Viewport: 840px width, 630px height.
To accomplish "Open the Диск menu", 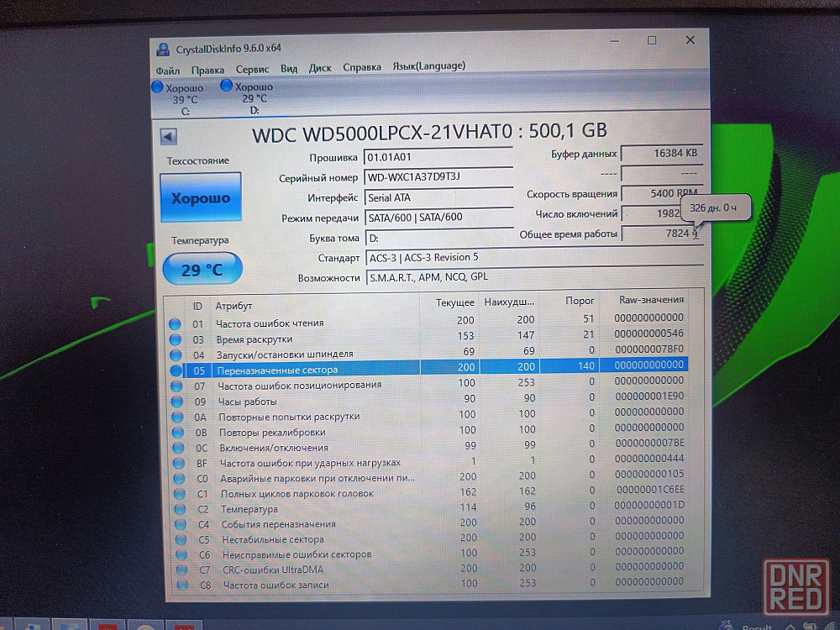I will coord(320,67).
